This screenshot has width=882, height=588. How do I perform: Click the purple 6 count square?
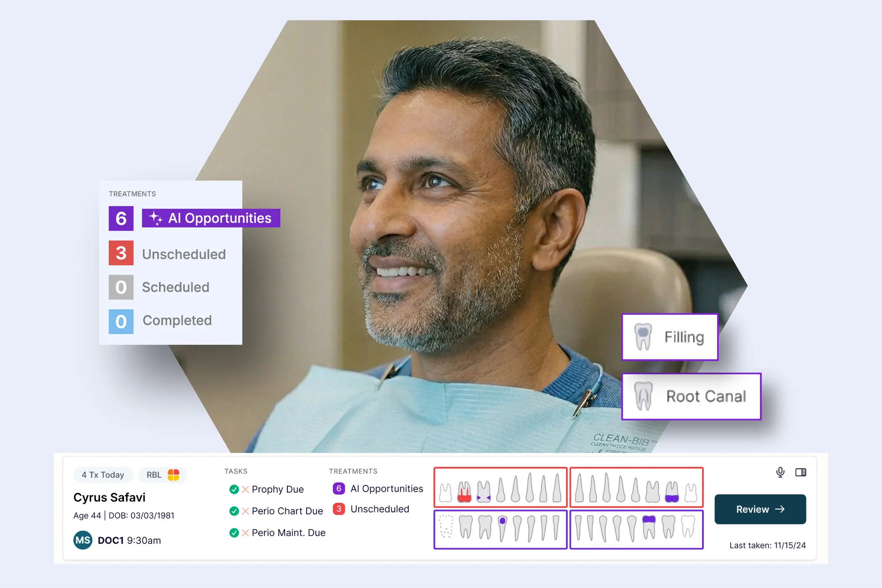(121, 218)
